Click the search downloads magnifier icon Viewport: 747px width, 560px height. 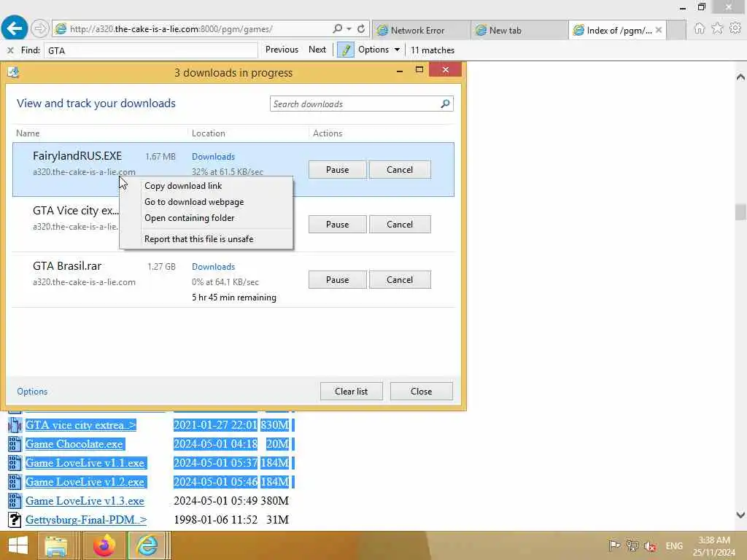[445, 104]
